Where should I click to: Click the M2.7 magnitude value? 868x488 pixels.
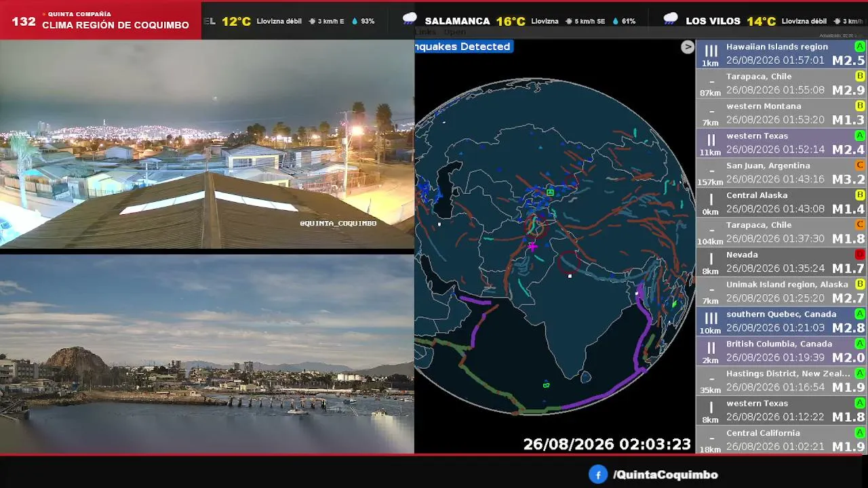click(x=848, y=298)
